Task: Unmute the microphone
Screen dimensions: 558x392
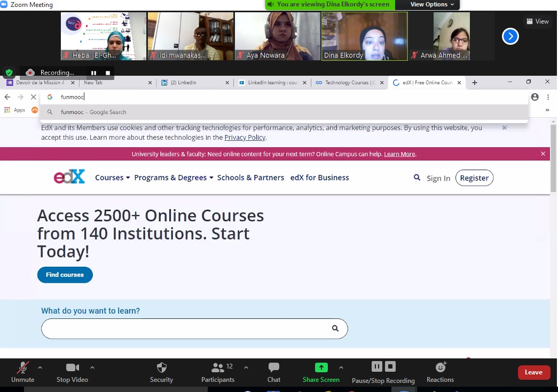Action: pyautogui.click(x=22, y=367)
